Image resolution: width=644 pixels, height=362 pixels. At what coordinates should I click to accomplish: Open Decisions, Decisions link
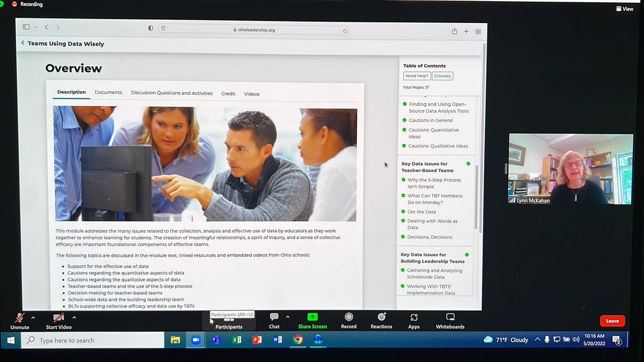click(x=429, y=237)
